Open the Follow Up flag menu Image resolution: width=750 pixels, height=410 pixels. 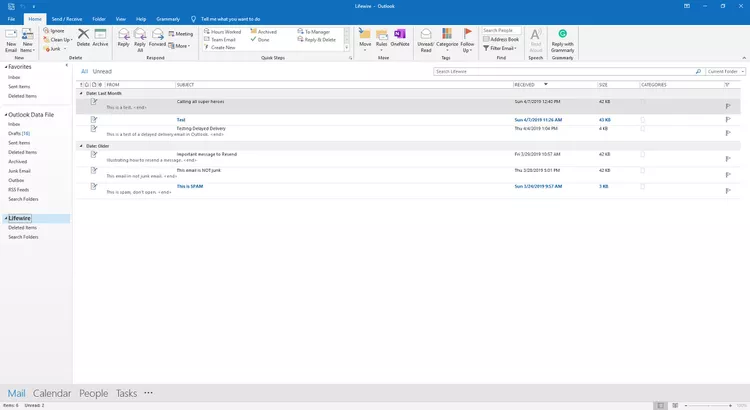click(467, 40)
